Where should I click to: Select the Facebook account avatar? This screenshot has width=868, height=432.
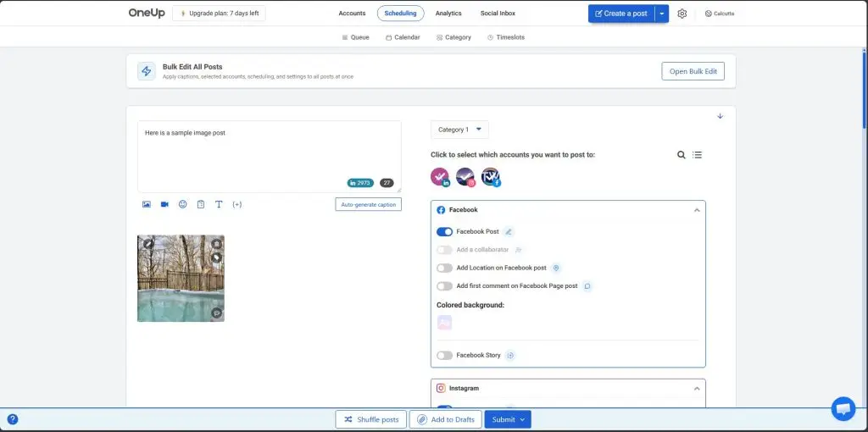click(491, 177)
